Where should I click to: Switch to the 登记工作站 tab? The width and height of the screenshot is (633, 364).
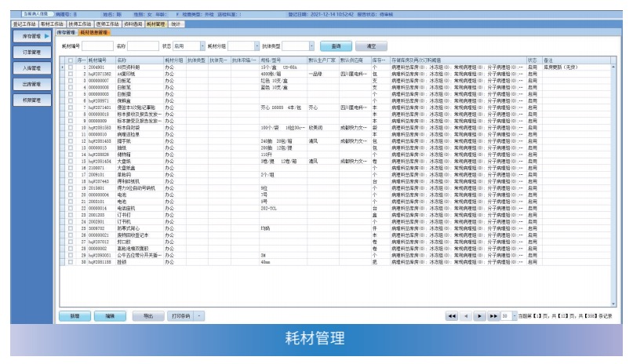24,24
